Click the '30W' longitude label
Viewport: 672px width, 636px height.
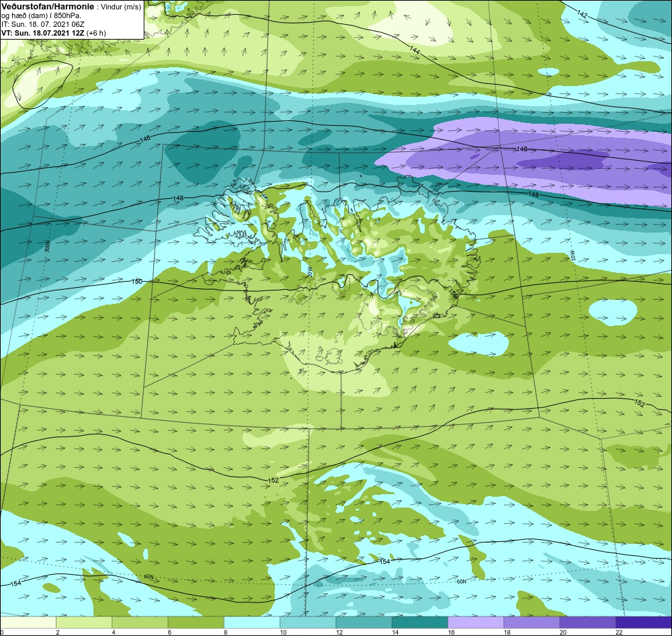pos(48,247)
